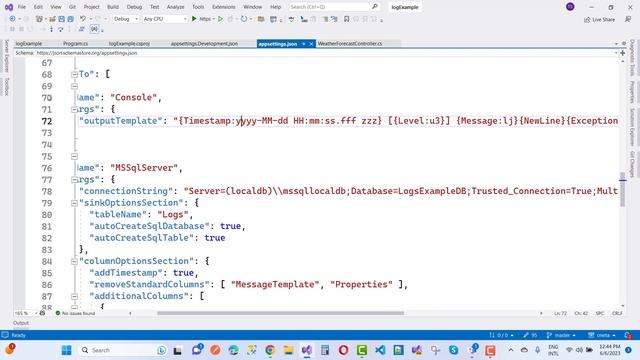The width and height of the screenshot is (640, 360).
Task: Click the vertical scrollbar thumb of the editor
Action: (622, 189)
